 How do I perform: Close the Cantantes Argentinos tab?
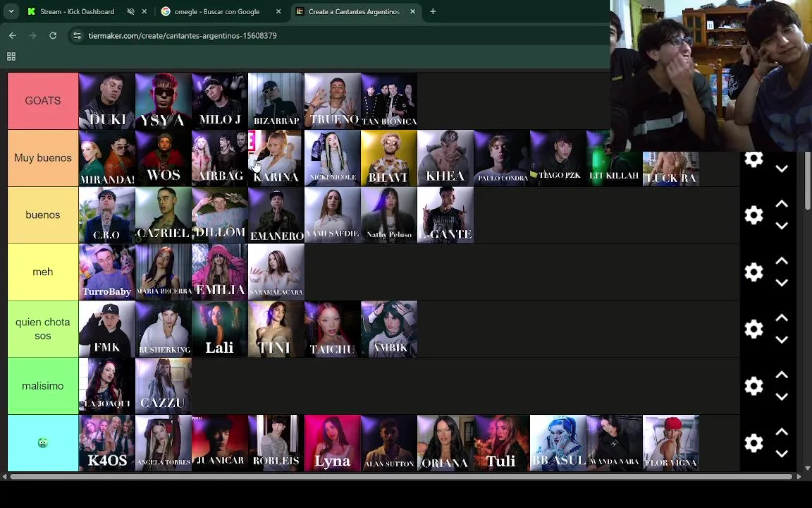point(413,11)
